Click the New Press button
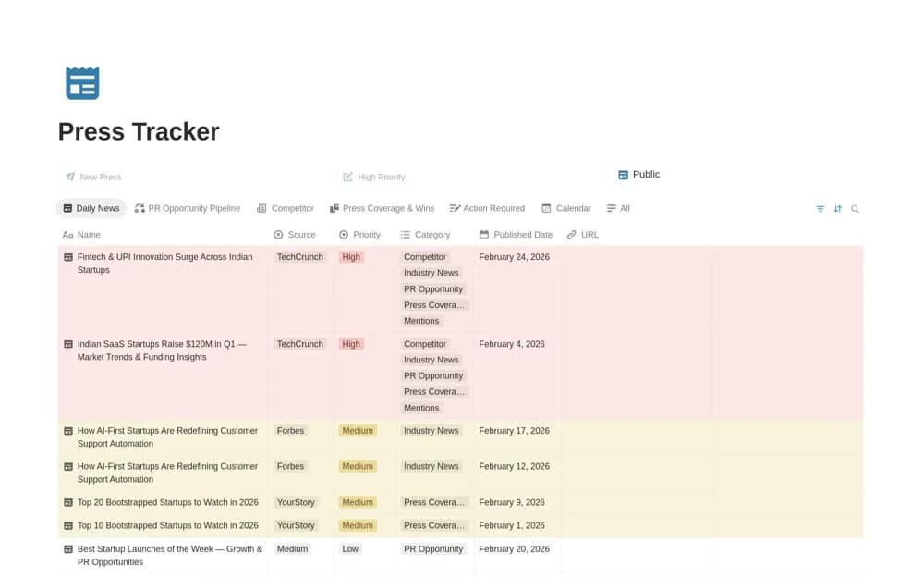The image size is (924, 577). [x=93, y=177]
